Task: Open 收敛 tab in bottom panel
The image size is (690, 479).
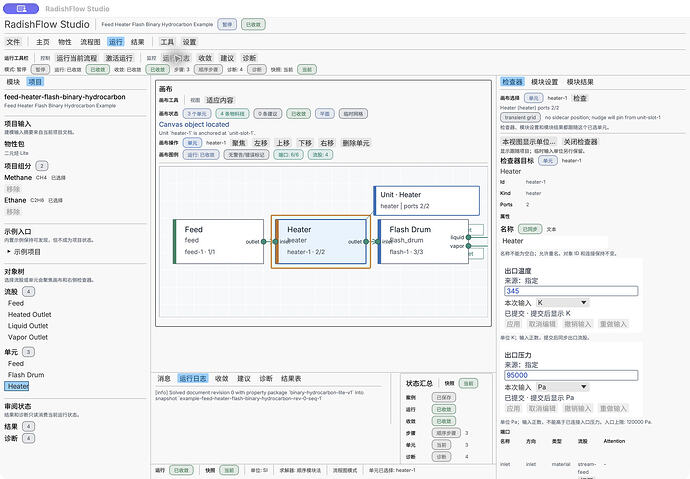Action: [222, 378]
